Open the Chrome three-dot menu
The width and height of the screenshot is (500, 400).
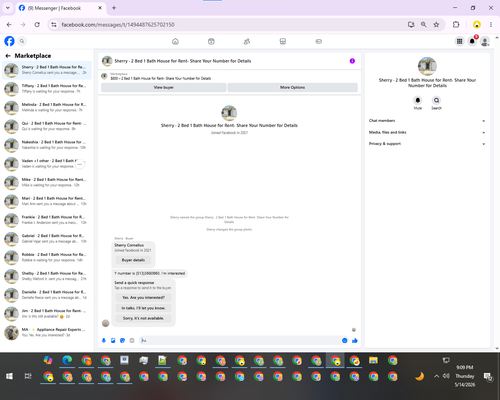pyautogui.click(x=491, y=25)
